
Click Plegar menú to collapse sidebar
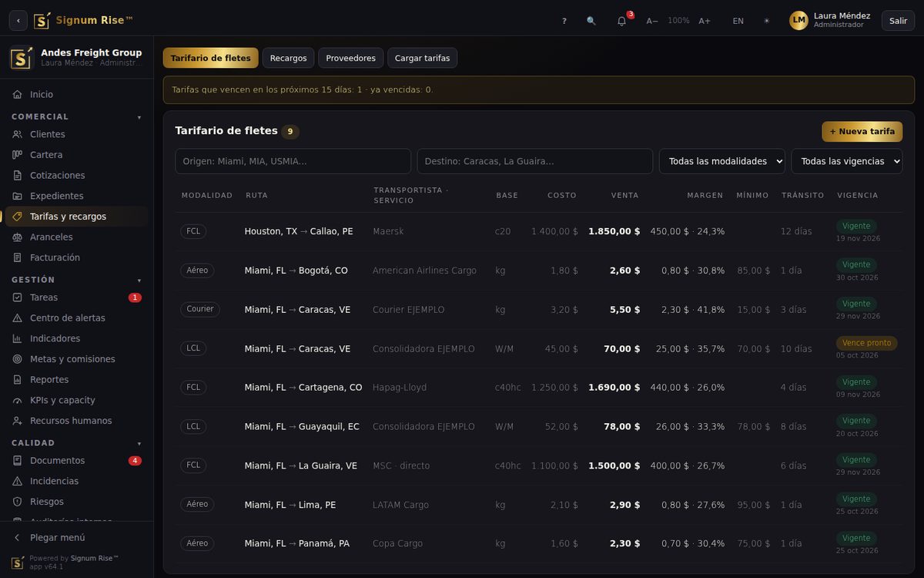[x=77, y=538]
